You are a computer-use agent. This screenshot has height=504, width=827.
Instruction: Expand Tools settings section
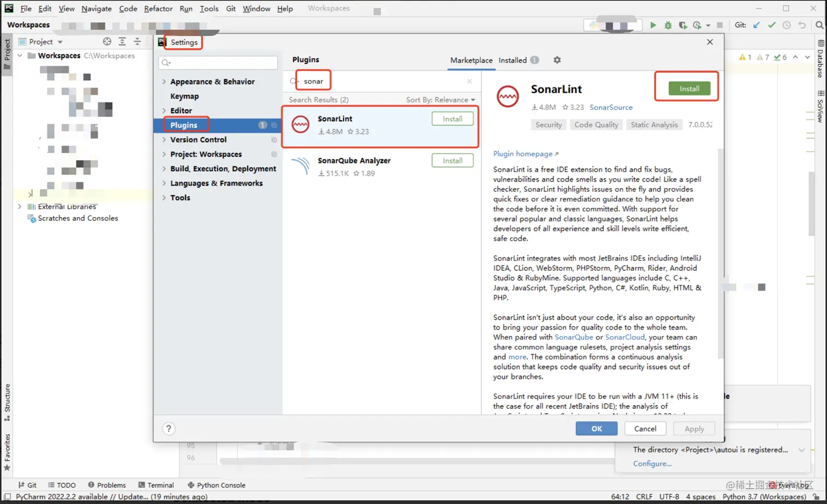point(164,198)
